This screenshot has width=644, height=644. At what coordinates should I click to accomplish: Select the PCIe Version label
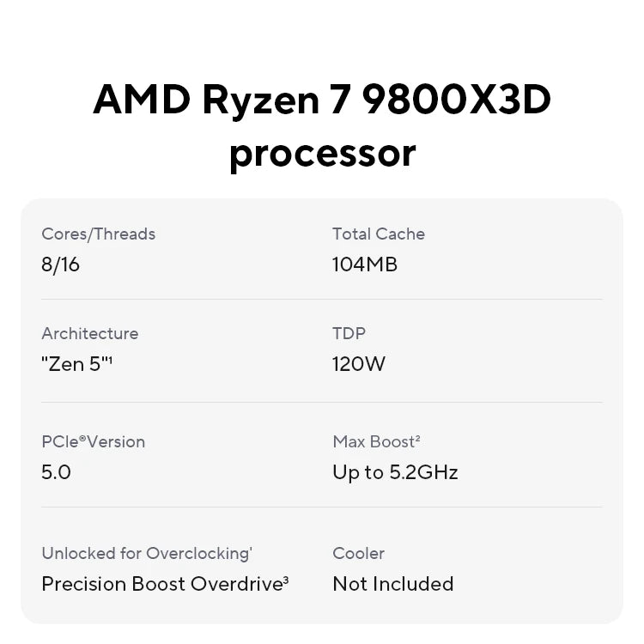[x=93, y=441]
